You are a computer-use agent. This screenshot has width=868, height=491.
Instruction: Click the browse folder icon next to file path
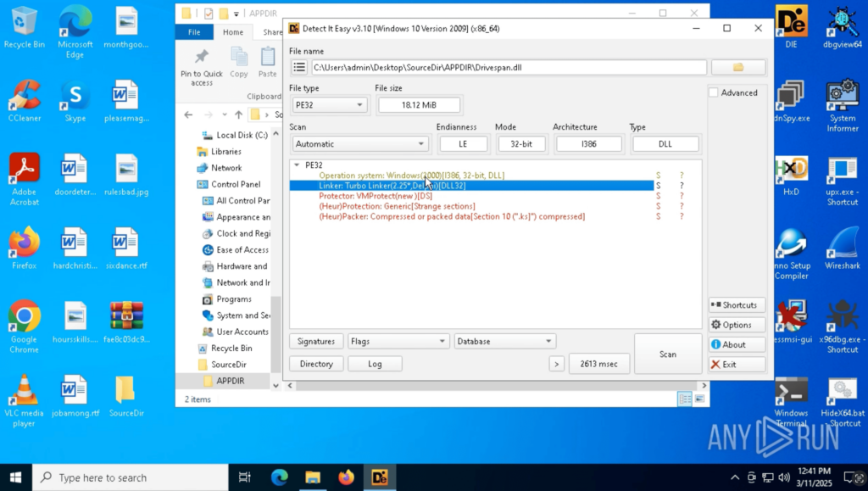coord(737,67)
